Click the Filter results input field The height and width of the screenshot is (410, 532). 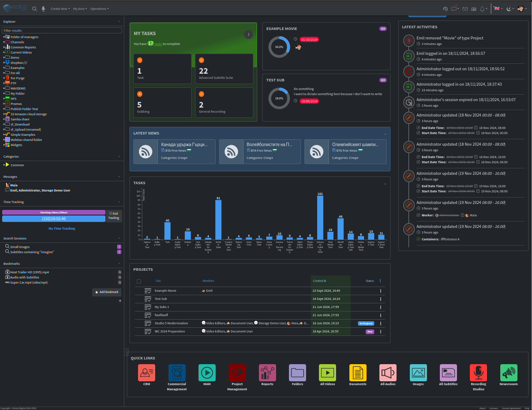click(x=62, y=30)
